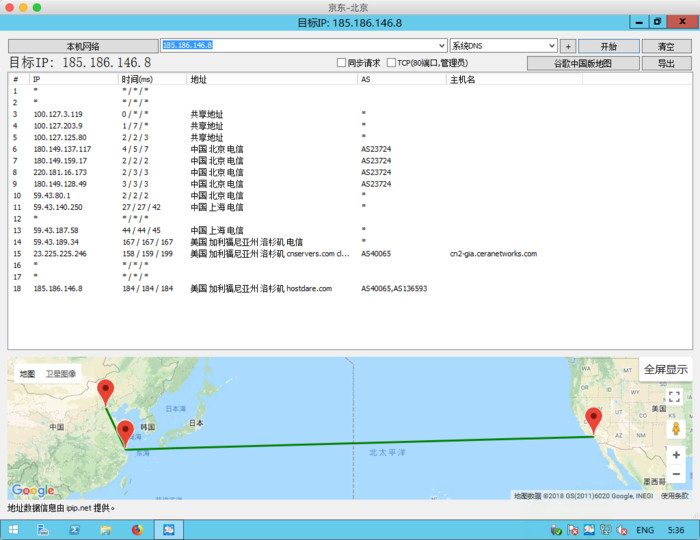Screen dimensions: 700x540
Task: Click the ENG language indicator
Action: pyautogui.click(x=645, y=530)
